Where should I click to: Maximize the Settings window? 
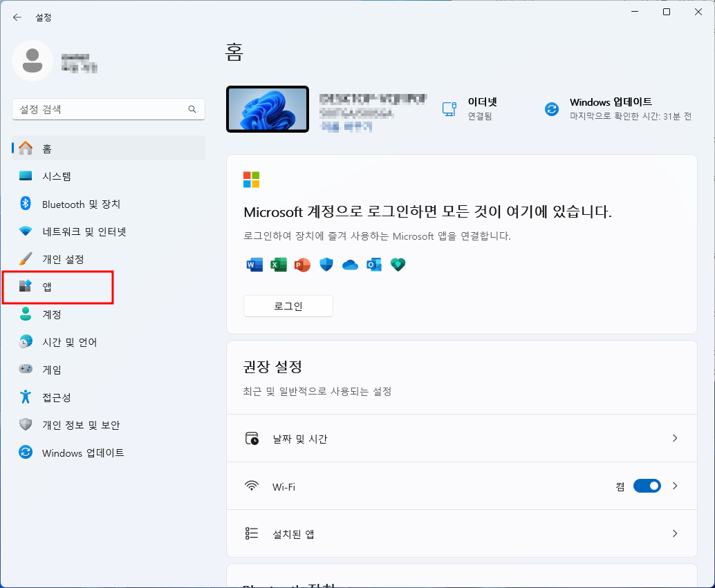(x=666, y=12)
